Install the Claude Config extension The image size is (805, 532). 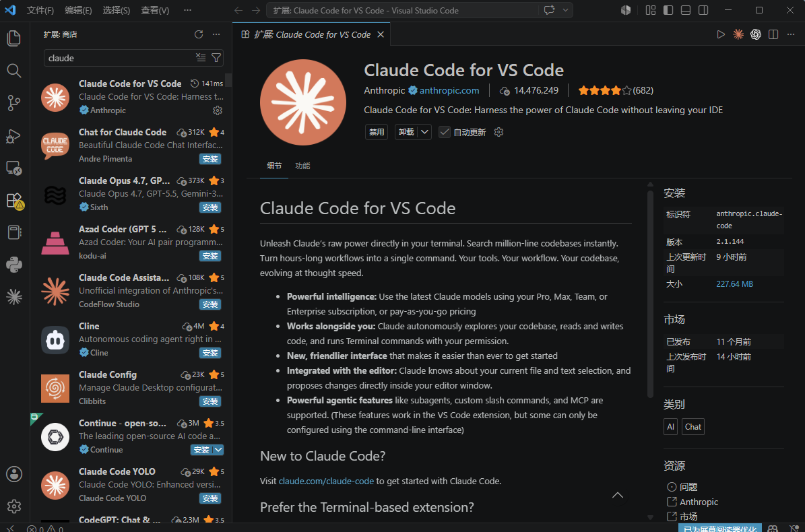tap(210, 401)
